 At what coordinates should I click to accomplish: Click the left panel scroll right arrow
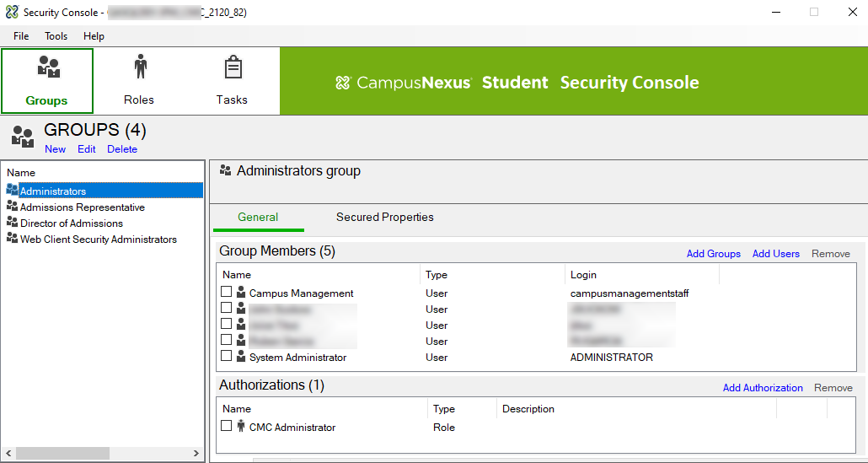coord(196,454)
